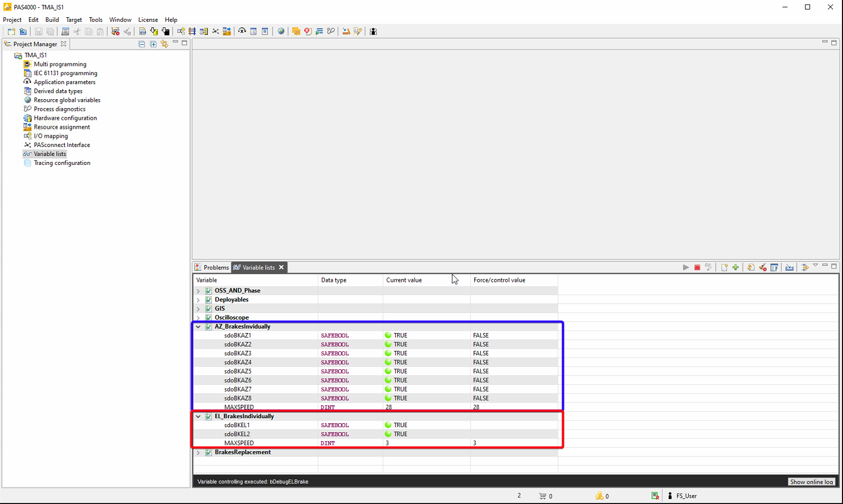Expand the GIS group
This screenshot has height=504, width=843.
tap(198, 309)
